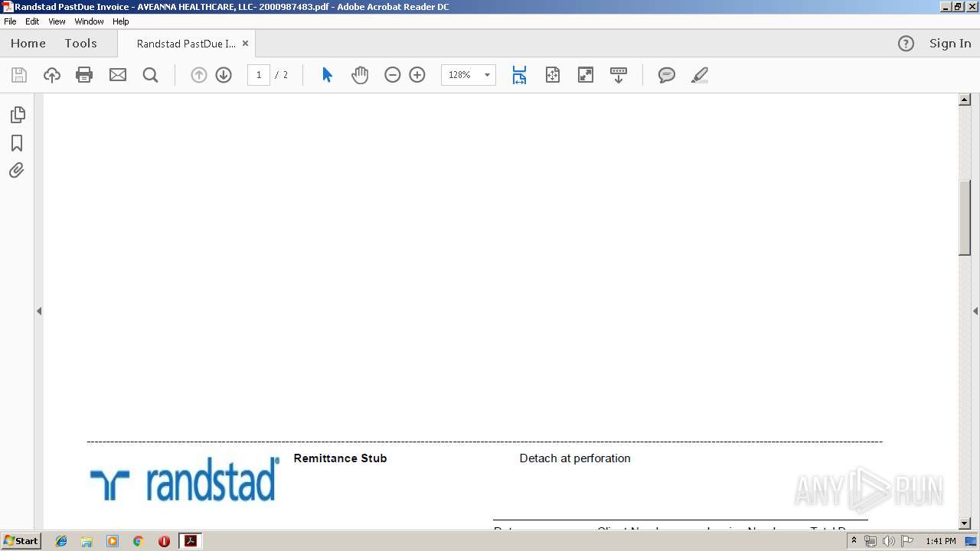Open Windows Start menu
This screenshot has width=980, height=551.
(x=21, y=541)
